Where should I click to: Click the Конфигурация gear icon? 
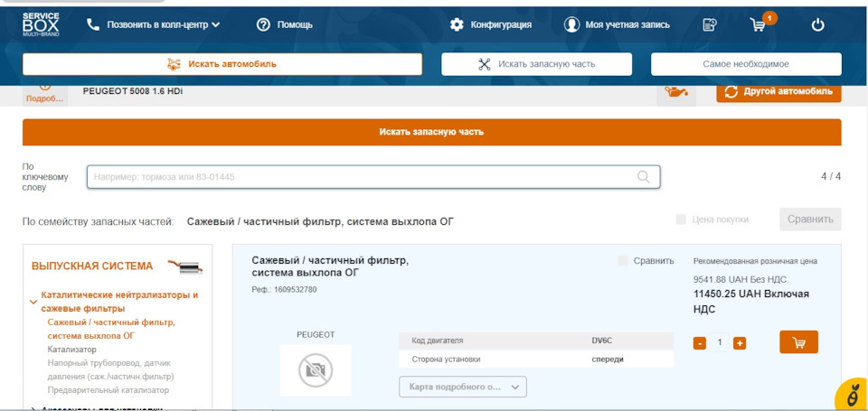point(457,25)
